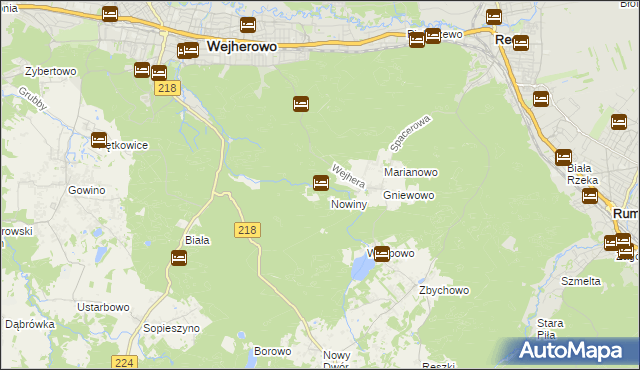Click the hotel marker on the road southeast of Reda
The height and width of the screenshot is (370, 640).
(x=541, y=99)
